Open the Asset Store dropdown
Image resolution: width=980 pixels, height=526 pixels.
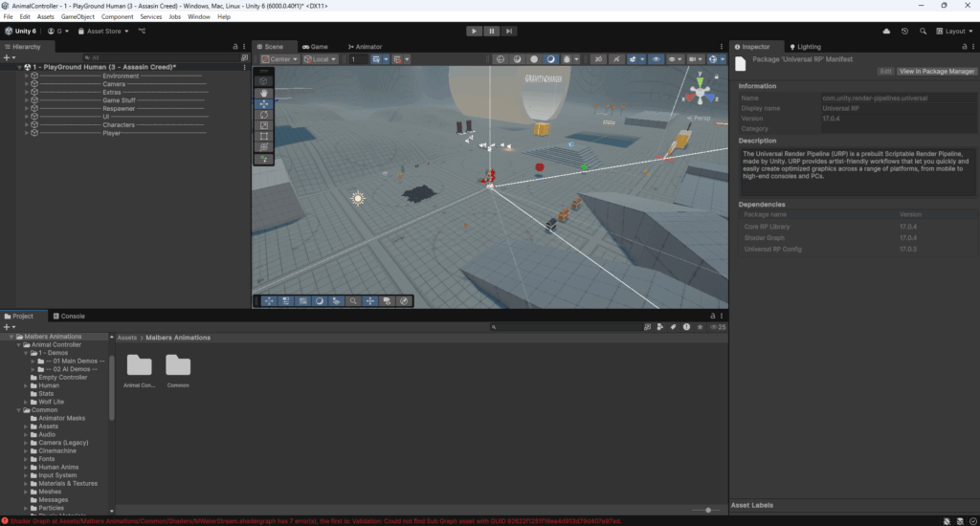[103, 32]
